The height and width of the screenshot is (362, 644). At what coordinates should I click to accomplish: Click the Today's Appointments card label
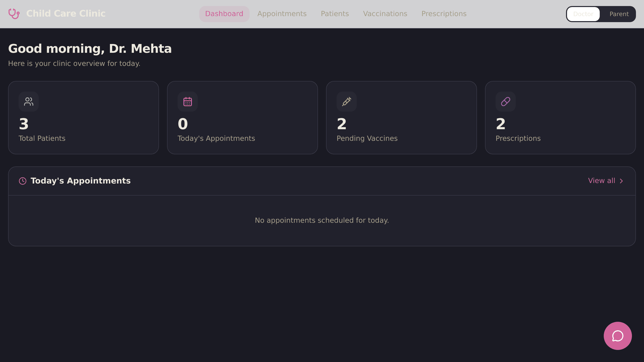tap(216, 138)
